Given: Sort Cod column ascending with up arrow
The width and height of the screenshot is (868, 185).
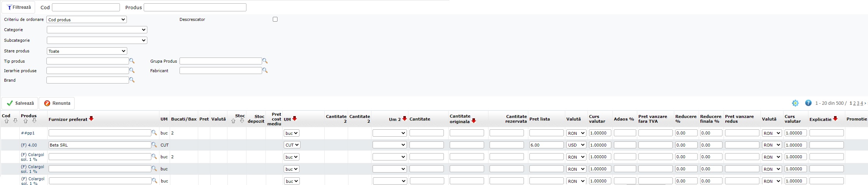Looking at the screenshot, I should point(7,121).
